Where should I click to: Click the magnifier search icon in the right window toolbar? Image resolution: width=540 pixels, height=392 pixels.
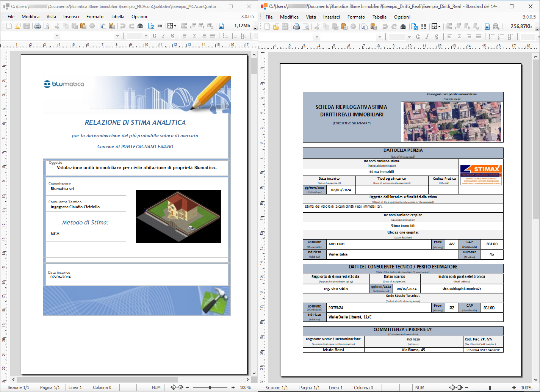tap(496, 27)
